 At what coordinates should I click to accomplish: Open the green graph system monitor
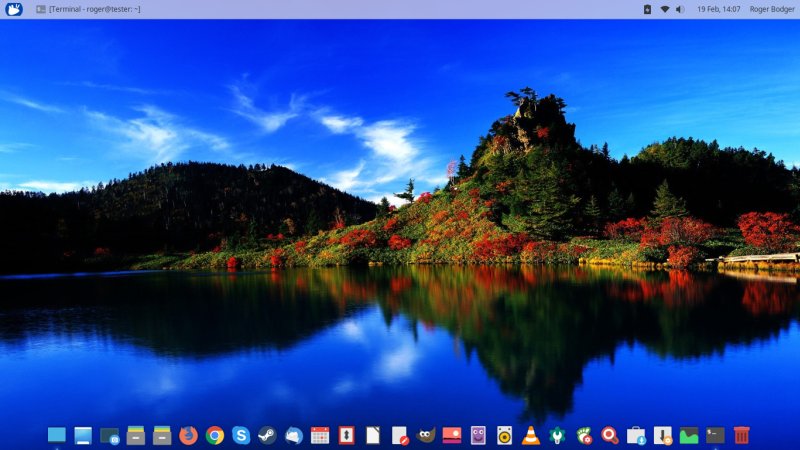689,436
